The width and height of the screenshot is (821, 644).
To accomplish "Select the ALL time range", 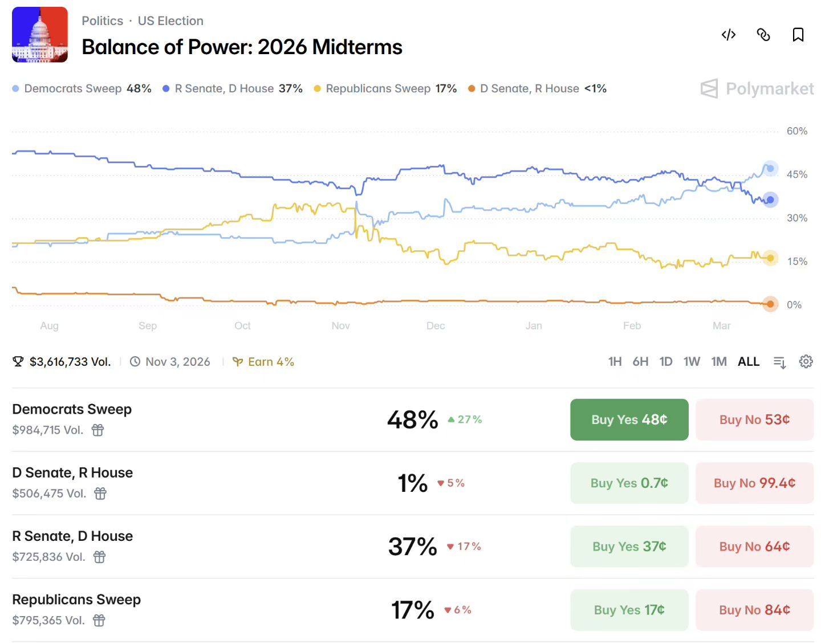I will (x=748, y=361).
